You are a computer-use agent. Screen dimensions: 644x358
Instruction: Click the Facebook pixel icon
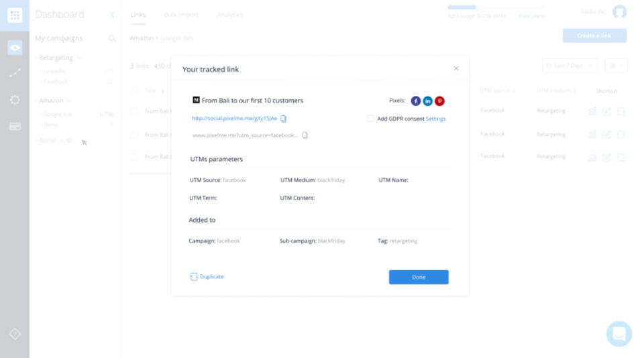(x=416, y=101)
